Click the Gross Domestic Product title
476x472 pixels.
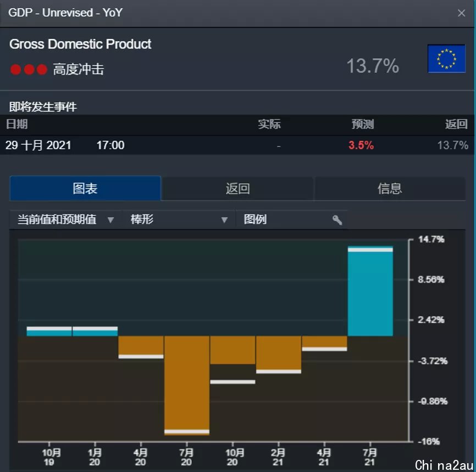80,44
